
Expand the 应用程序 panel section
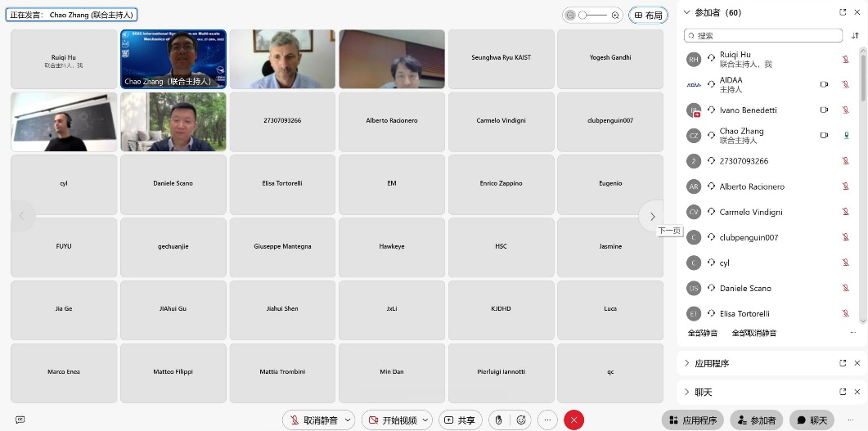[686, 363]
